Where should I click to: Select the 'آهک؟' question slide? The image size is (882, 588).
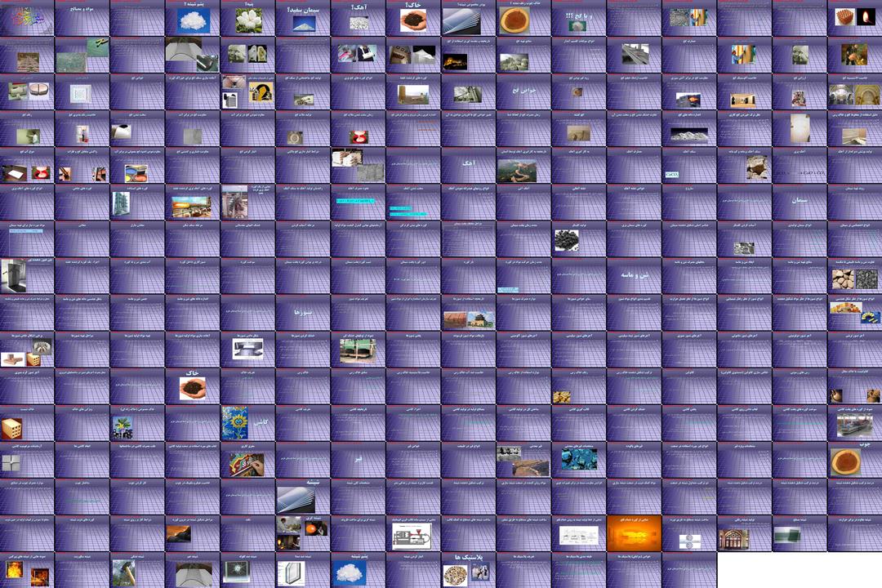point(358,18)
